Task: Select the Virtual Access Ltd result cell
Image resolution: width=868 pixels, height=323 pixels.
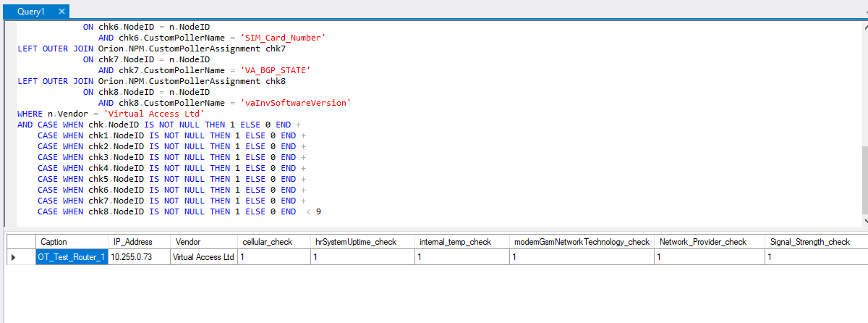Action: point(203,256)
